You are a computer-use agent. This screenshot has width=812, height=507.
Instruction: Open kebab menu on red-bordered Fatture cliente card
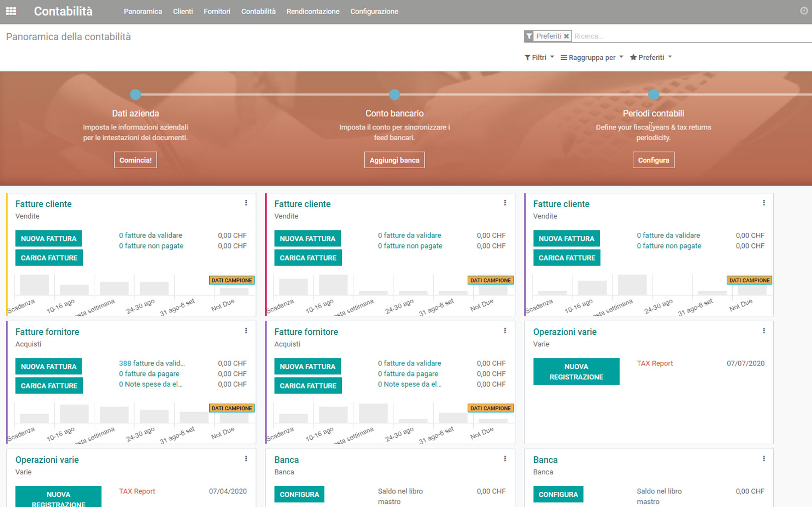(505, 203)
